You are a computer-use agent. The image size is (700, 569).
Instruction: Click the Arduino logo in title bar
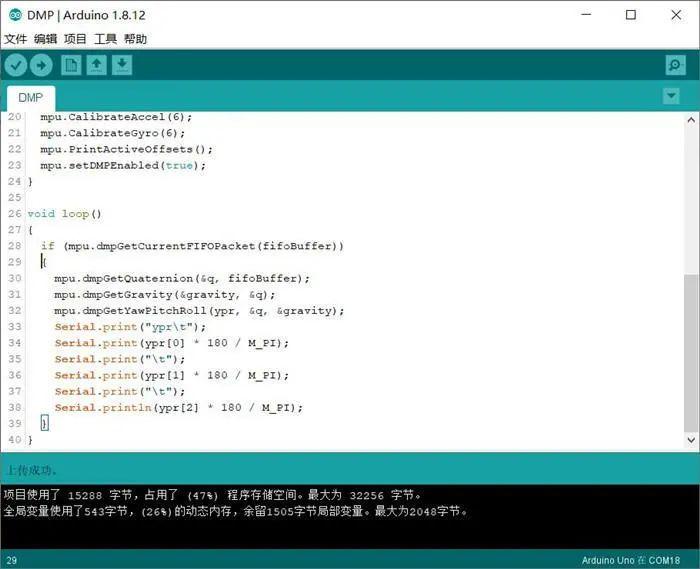[14, 14]
